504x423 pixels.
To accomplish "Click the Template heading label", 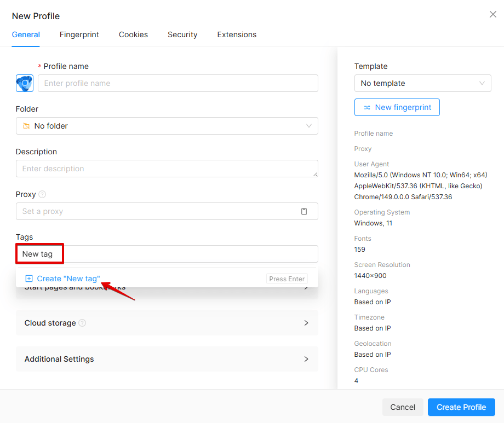I will click(x=371, y=66).
